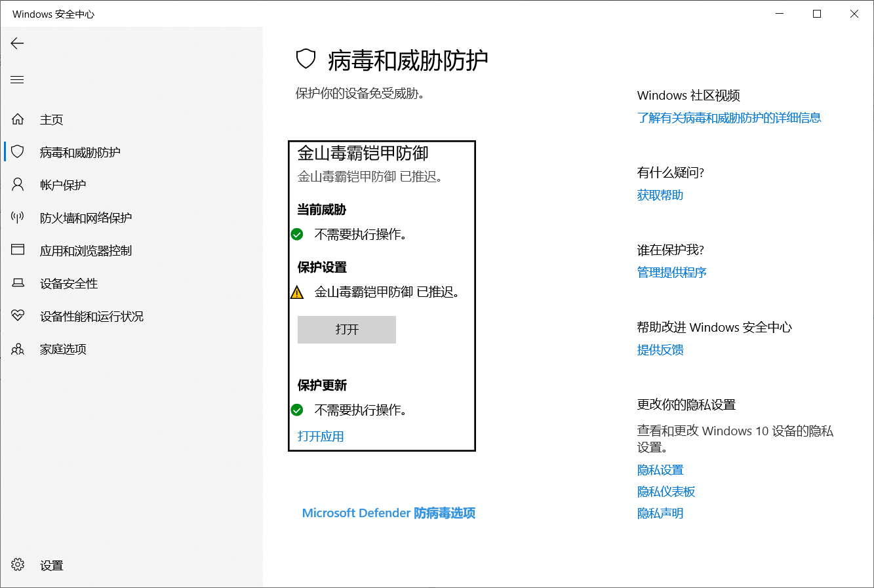Open 帐户保护 via its person icon

coord(17,184)
